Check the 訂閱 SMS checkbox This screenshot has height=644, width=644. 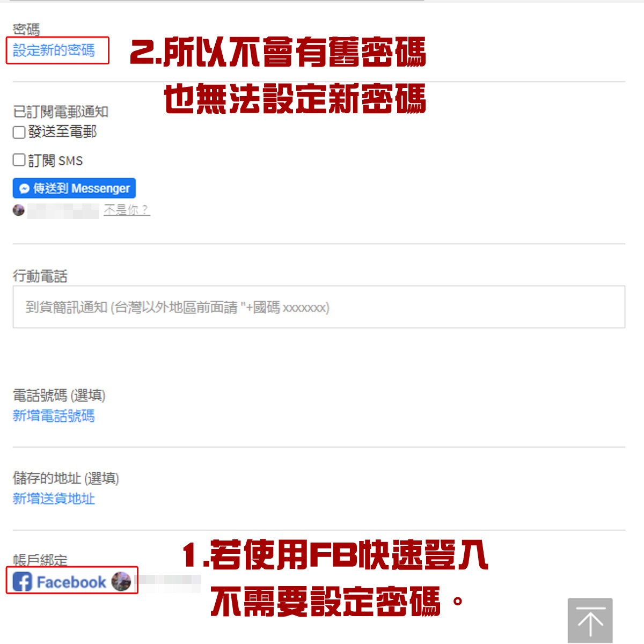(x=19, y=159)
